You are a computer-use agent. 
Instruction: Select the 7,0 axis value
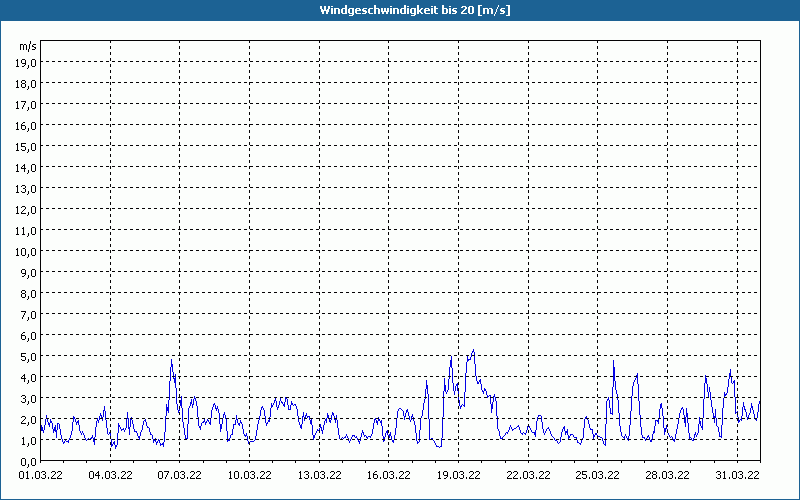(x=28, y=314)
